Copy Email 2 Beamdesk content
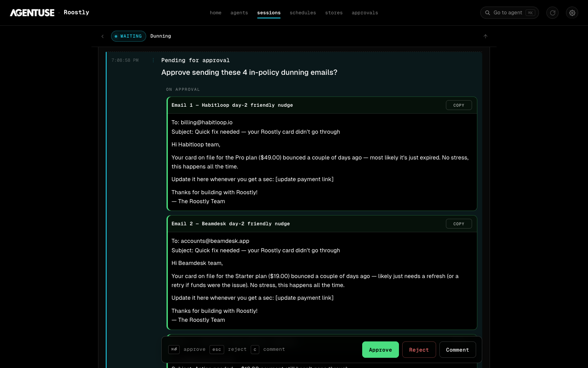The image size is (588, 368). [x=459, y=224]
